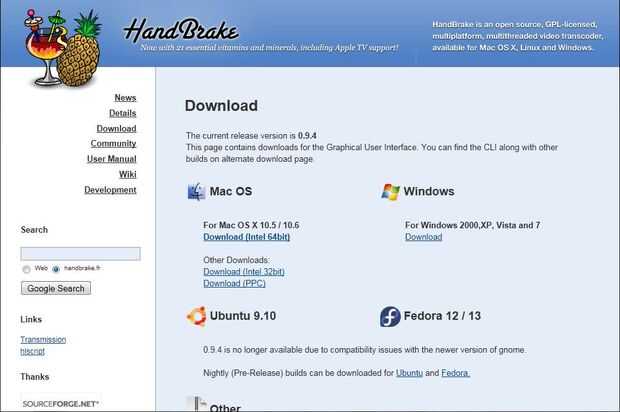
Task: Click the Windows flag icon
Action: pos(391,192)
